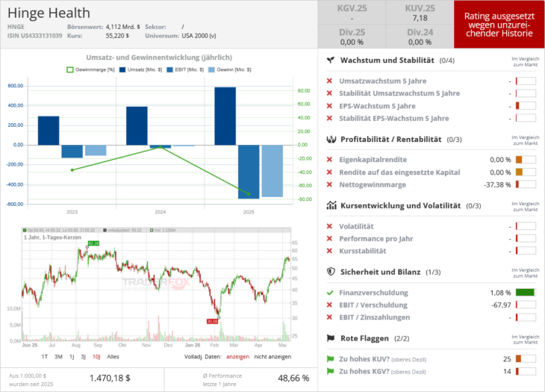This screenshot has height=392, width=545.
Task: Select the 3J chart time range
Action: point(83,357)
